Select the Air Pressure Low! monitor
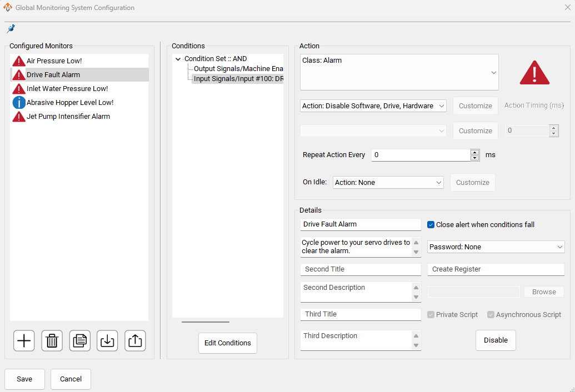575x392 pixels. pyautogui.click(x=54, y=61)
